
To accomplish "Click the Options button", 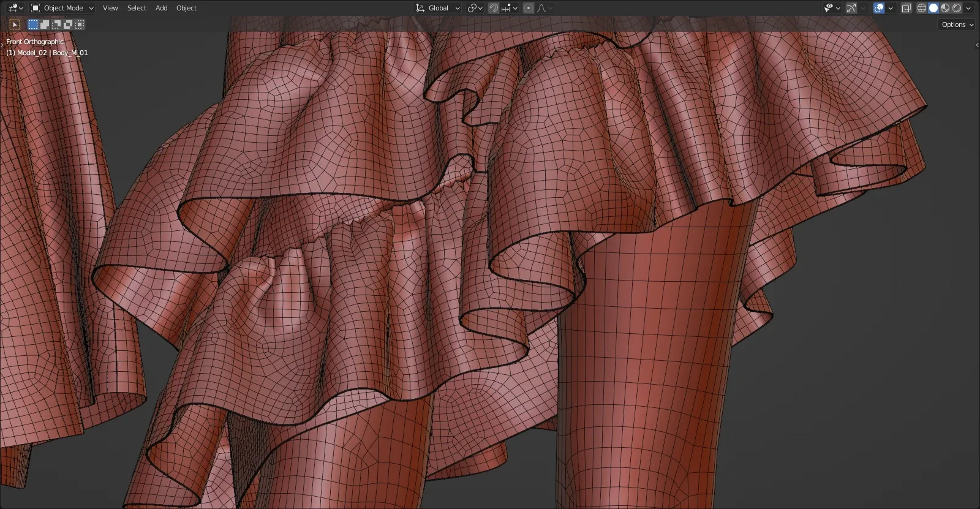I will click(957, 25).
